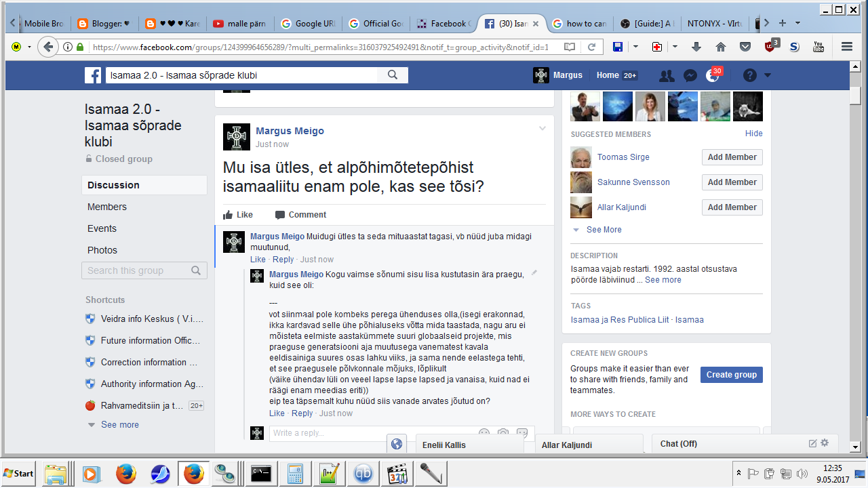Click the YouTube toolbar extension icon
Image resolution: width=868 pixels, height=488 pixels.
[x=818, y=47]
